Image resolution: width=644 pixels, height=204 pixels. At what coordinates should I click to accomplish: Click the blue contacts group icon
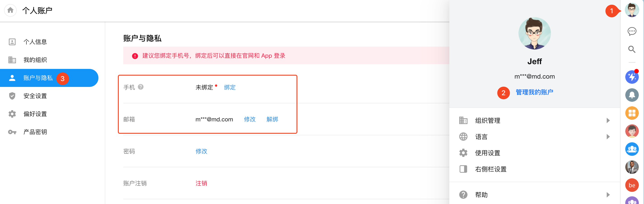[632, 149]
